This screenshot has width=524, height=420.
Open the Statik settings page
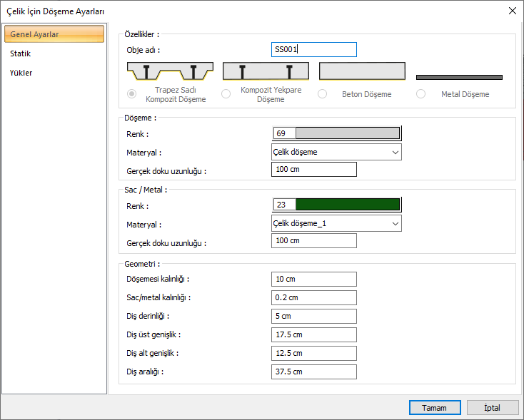pos(21,53)
